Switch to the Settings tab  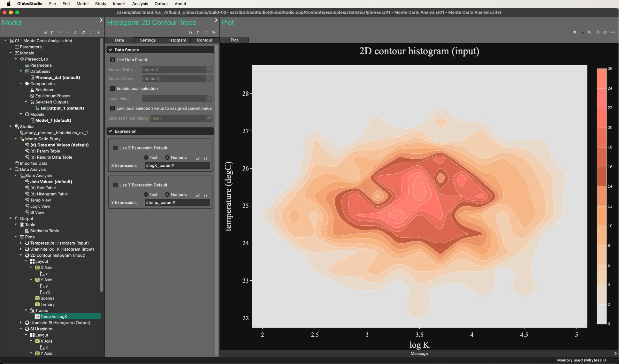pos(148,40)
